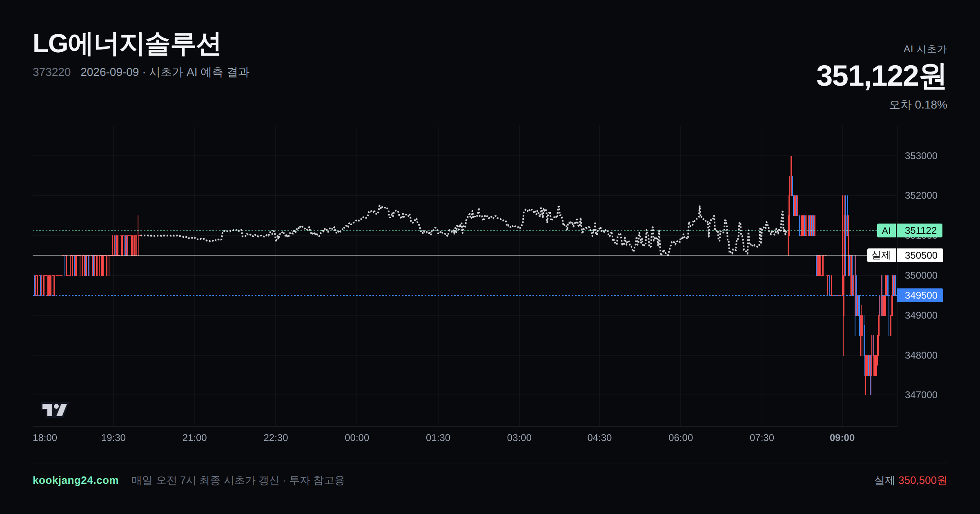Select the green AI 351122 price label

(x=909, y=230)
